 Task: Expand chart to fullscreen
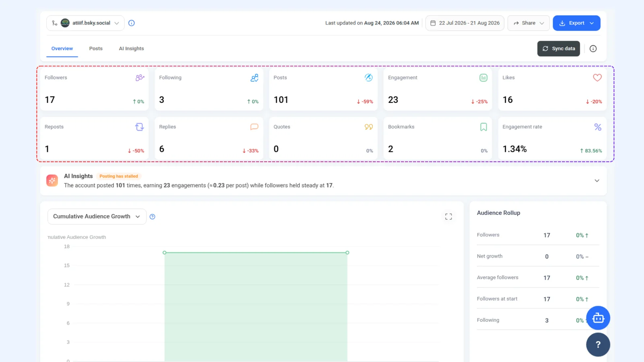pyautogui.click(x=449, y=217)
